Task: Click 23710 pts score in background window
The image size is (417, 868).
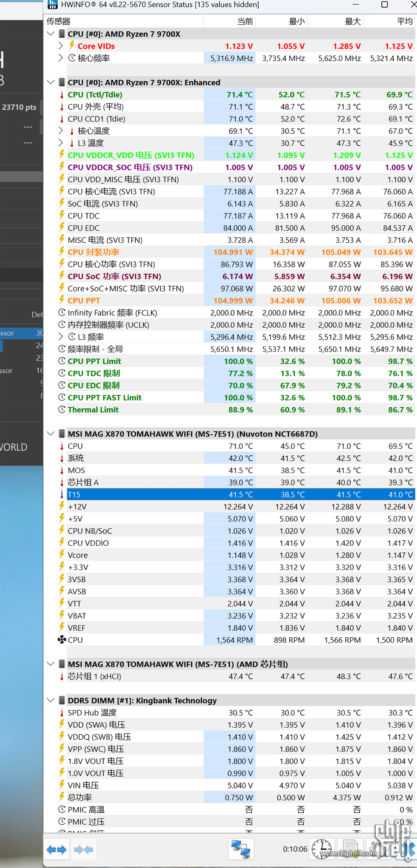Action: click(19, 107)
